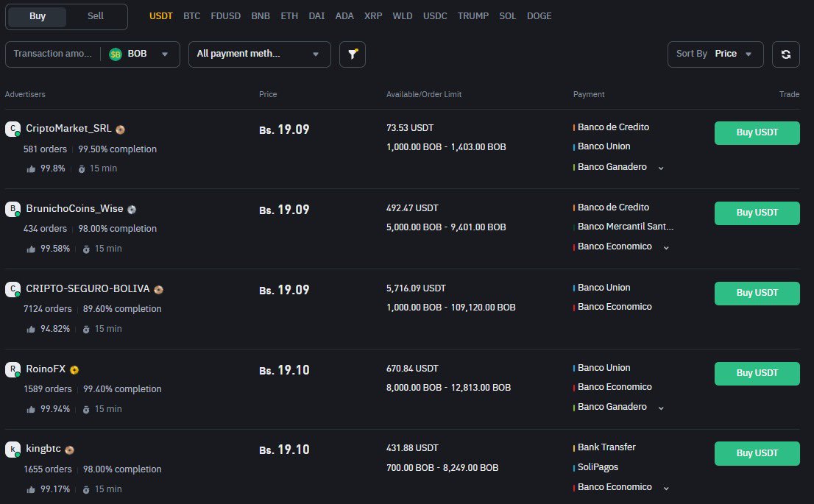Expand BrunichoCoins_Wise payment methods chevron
Viewport: 814px width, 504px height.
(x=666, y=248)
